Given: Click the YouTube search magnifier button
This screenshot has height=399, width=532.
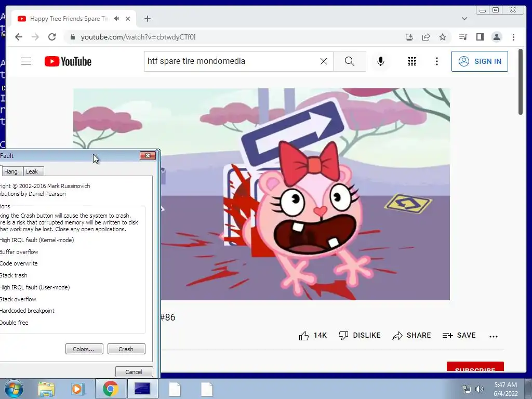Looking at the screenshot, I should point(350,61).
